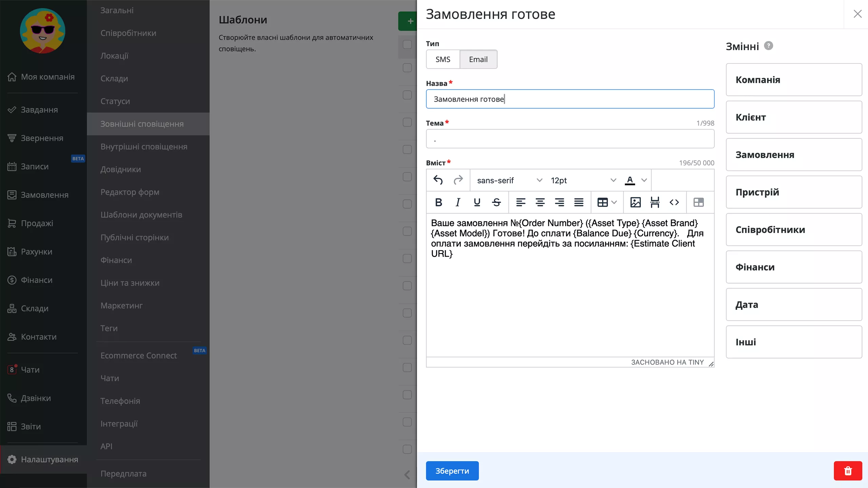The image size is (868, 488).
Task: Select the SMS type option
Action: tap(443, 59)
